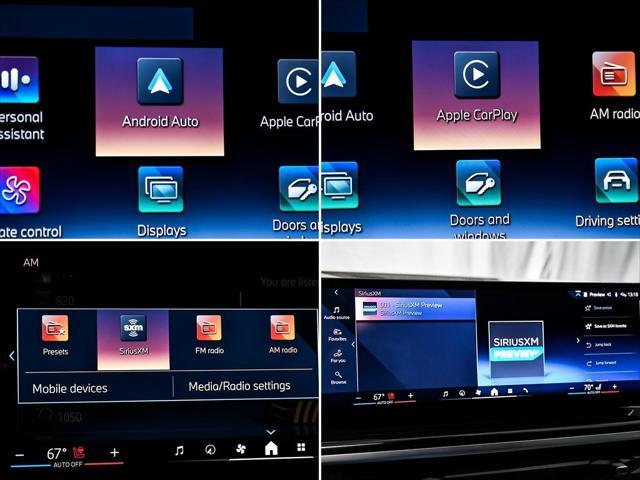Image resolution: width=640 pixels, height=480 pixels.
Task: Open Audio source in SiriusXM sidebar
Action: 336,313
